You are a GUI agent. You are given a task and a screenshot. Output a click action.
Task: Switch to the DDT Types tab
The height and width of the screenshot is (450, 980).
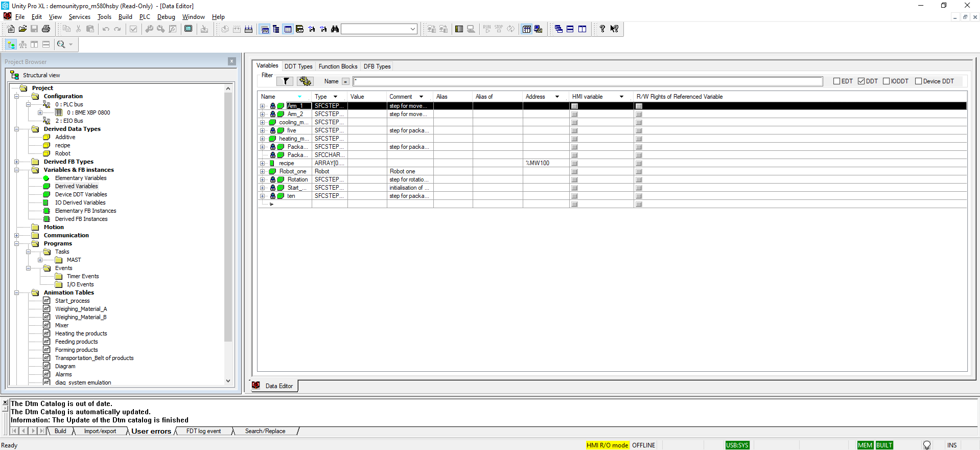tap(298, 66)
